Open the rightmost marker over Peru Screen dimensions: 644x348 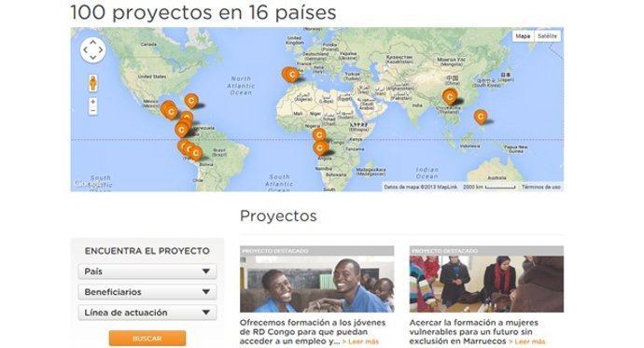[196, 153]
